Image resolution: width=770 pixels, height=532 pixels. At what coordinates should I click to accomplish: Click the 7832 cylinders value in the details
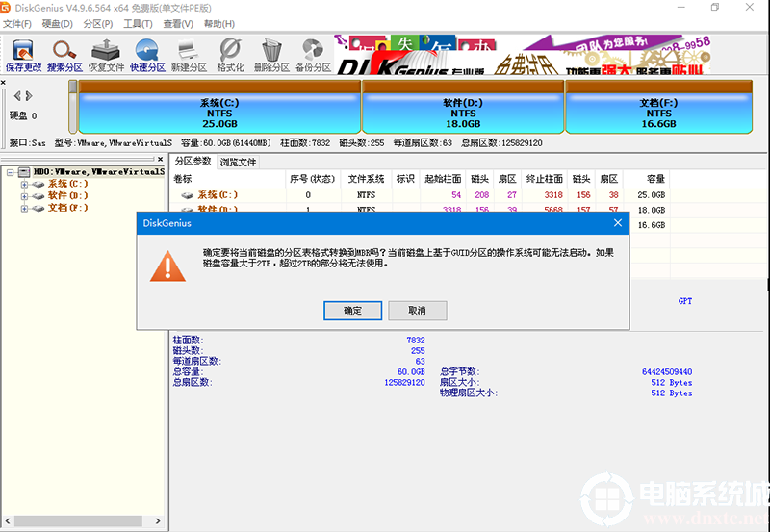click(416, 341)
